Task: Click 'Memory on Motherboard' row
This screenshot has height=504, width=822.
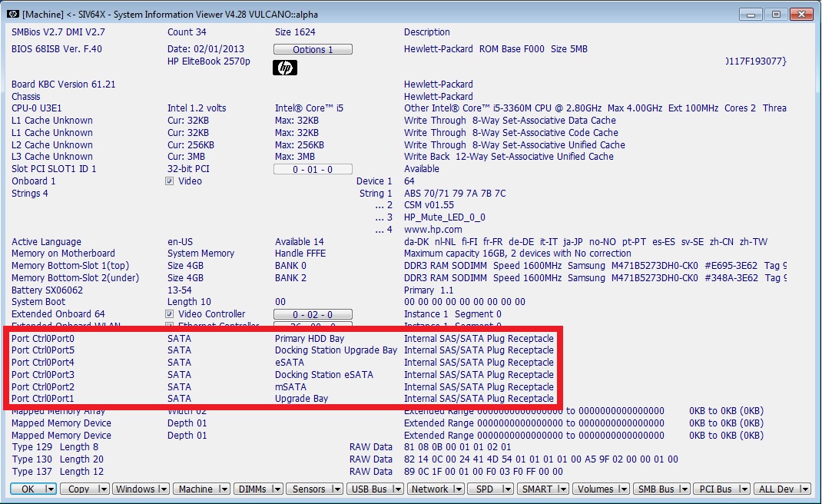Action: (x=63, y=254)
